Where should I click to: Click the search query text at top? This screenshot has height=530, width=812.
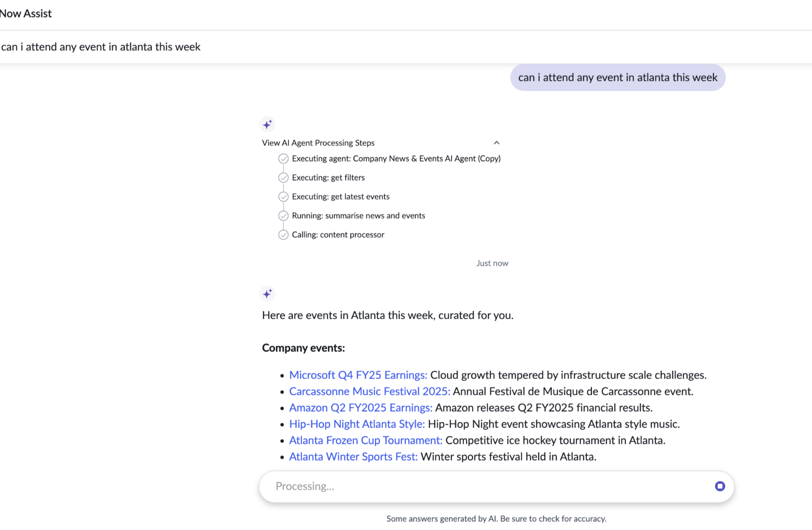[x=101, y=47]
